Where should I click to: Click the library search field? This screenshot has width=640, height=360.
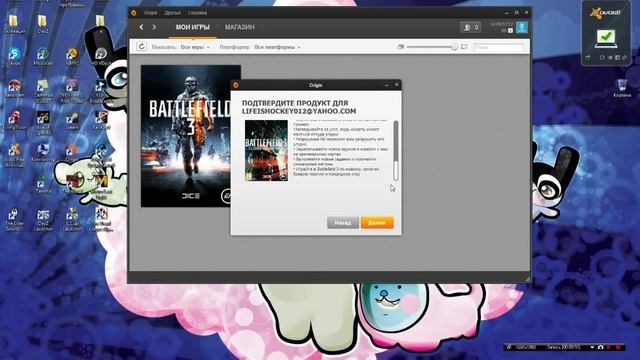tap(498, 47)
